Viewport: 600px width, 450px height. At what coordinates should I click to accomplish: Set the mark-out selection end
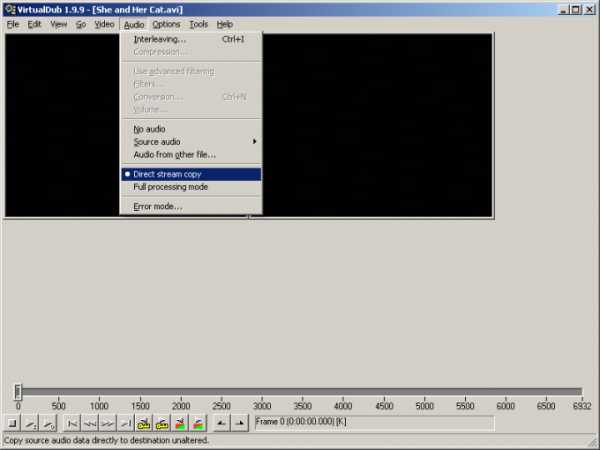click(239, 424)
